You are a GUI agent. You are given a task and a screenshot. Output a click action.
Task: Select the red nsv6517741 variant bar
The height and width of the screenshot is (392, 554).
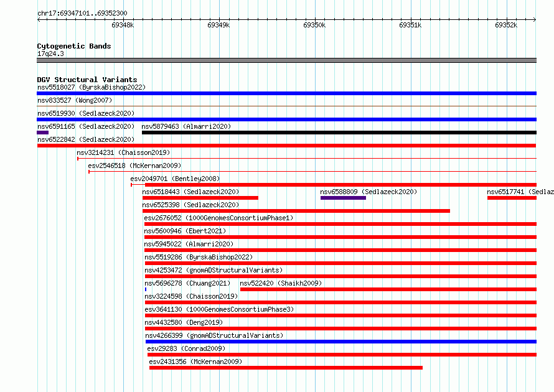[512, 198]
